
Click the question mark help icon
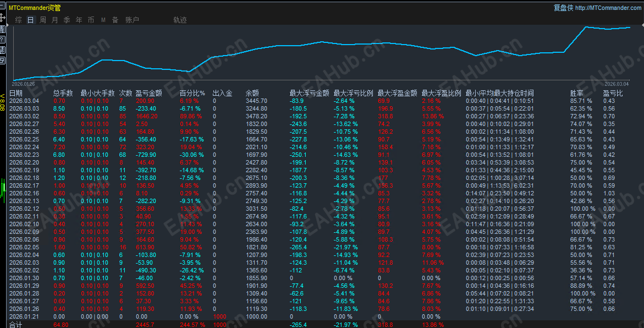point(2,40)
